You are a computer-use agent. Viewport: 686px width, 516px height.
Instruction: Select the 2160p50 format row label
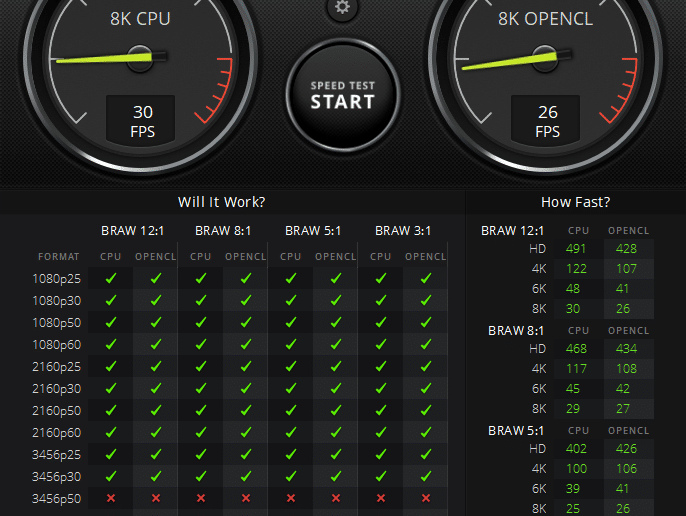coord(56,411)
